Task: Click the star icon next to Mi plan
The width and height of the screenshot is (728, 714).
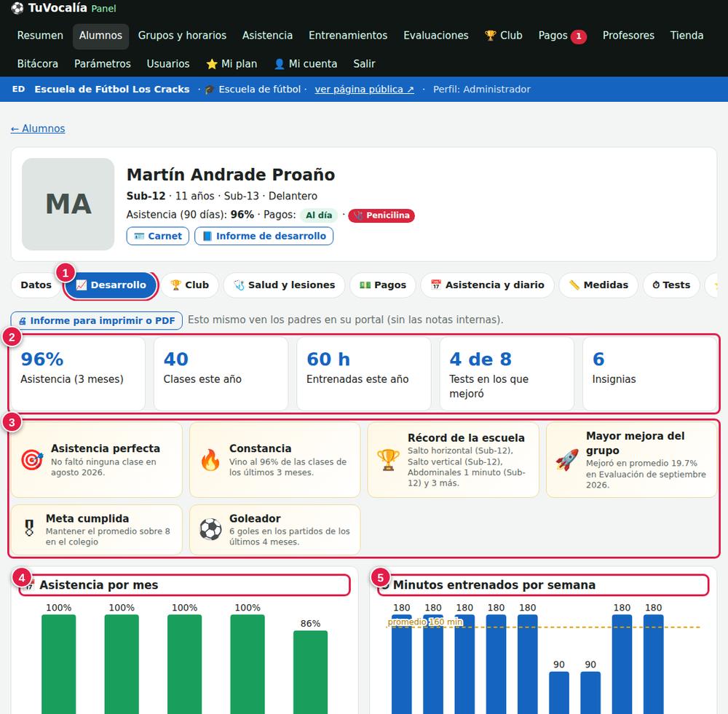Action: (212, 64)
